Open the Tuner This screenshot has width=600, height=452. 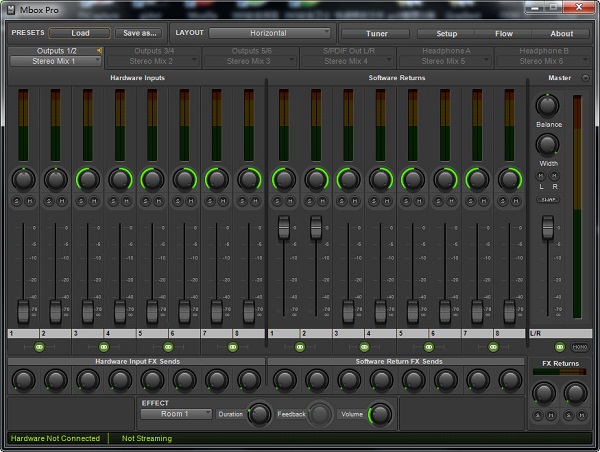(x=376, y=34)
